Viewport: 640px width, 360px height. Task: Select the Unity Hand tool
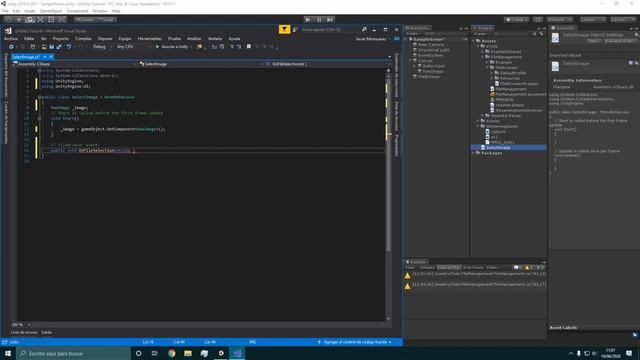pyautogui.click(x=8, y=20)
